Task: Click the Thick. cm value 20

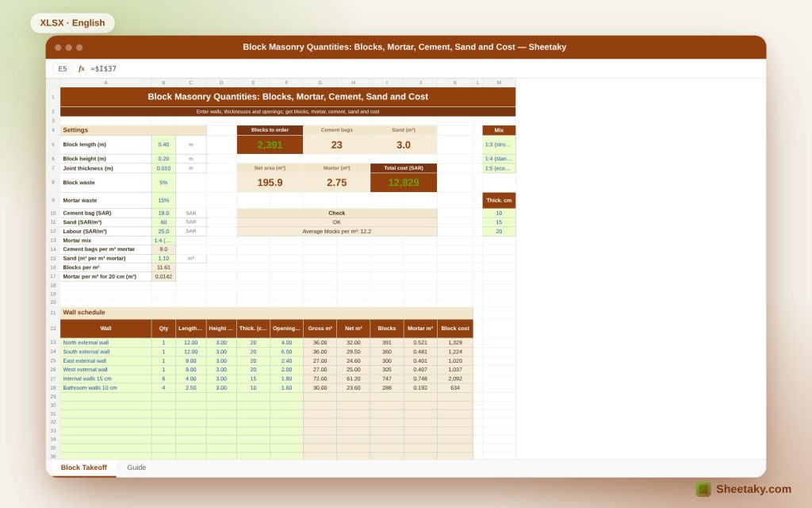Action: (x=499, y=231)
